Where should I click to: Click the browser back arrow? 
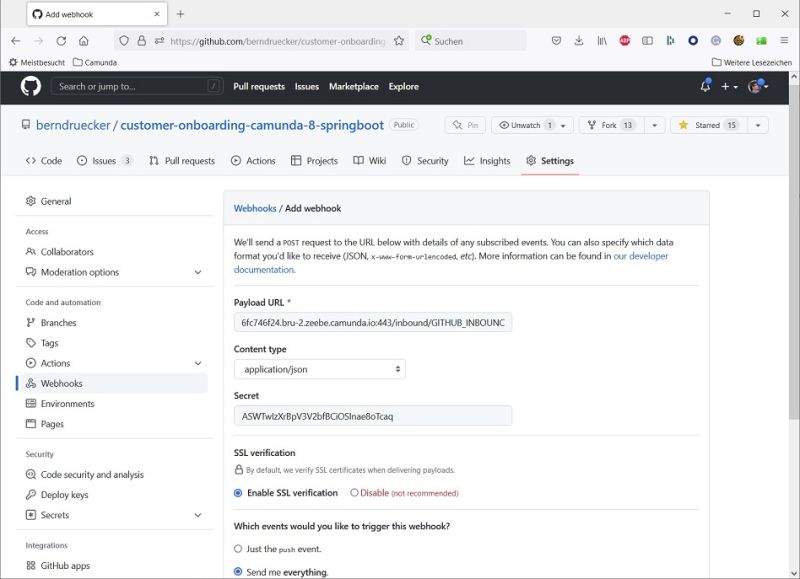pyautogui.click(x=16, y=41)
